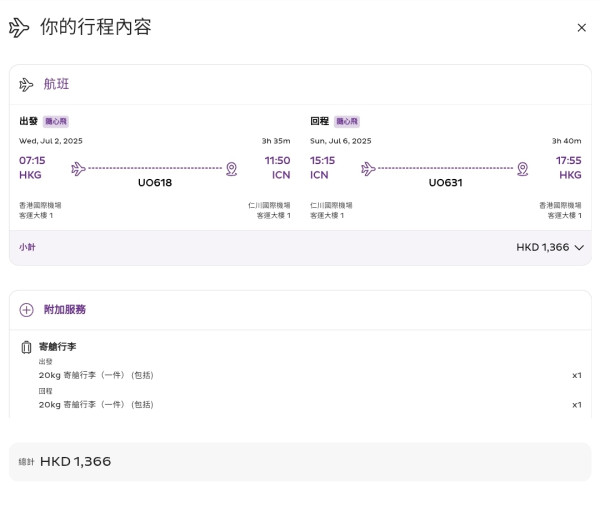Expand the 附加服務 section header
Image resolution: width=600 pixels, height=512 pixels.
(300, 310)
